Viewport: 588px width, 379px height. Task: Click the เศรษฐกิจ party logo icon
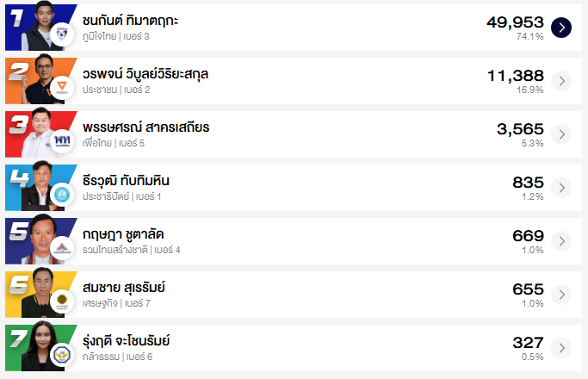[61, 301]
